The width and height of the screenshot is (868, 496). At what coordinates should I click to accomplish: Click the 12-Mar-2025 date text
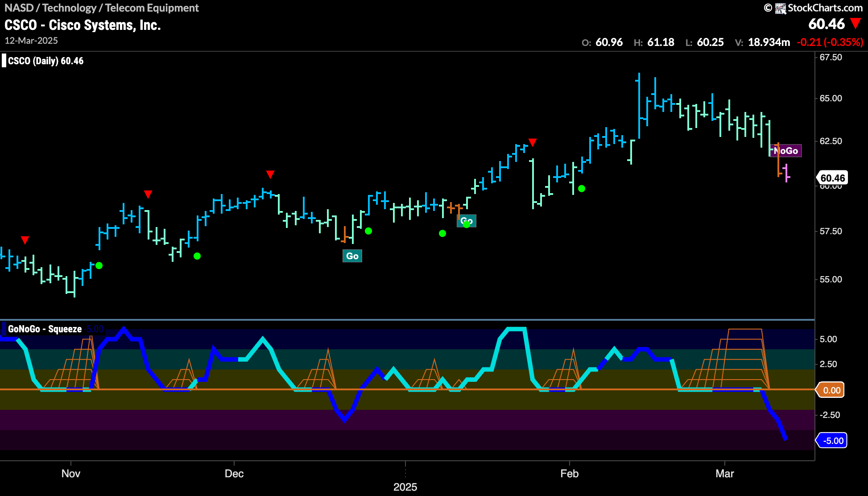[31, 41]
